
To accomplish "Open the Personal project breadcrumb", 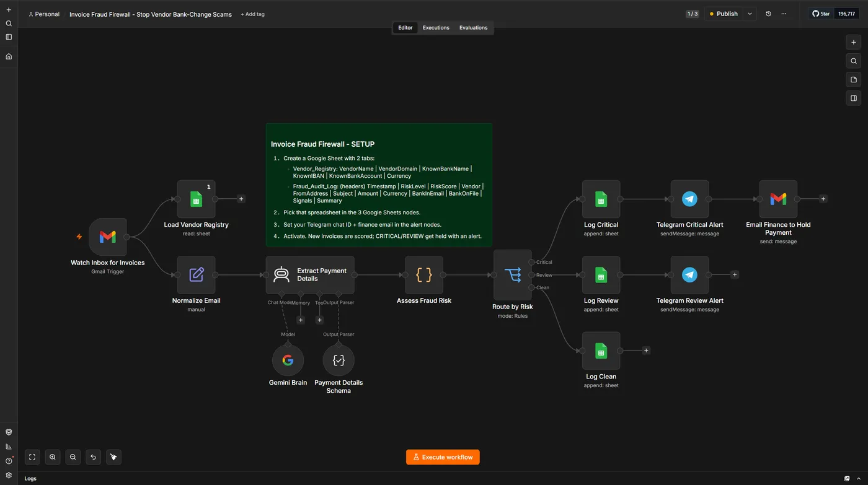I will coord(44,14).
